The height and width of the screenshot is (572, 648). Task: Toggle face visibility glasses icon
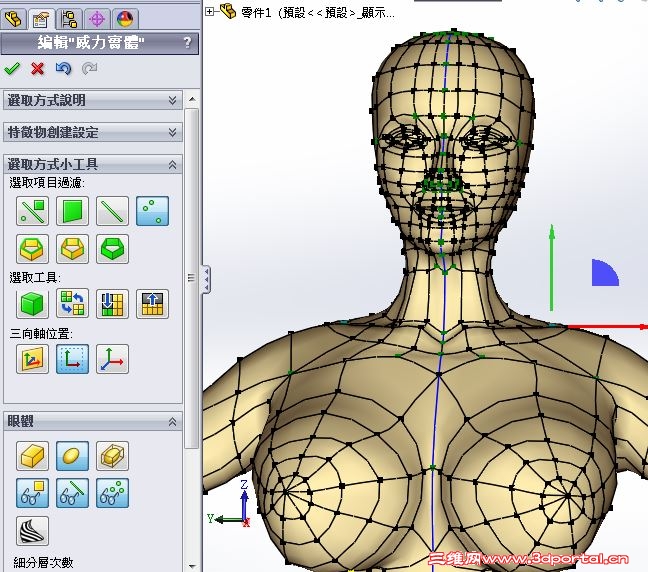(32, 493)
